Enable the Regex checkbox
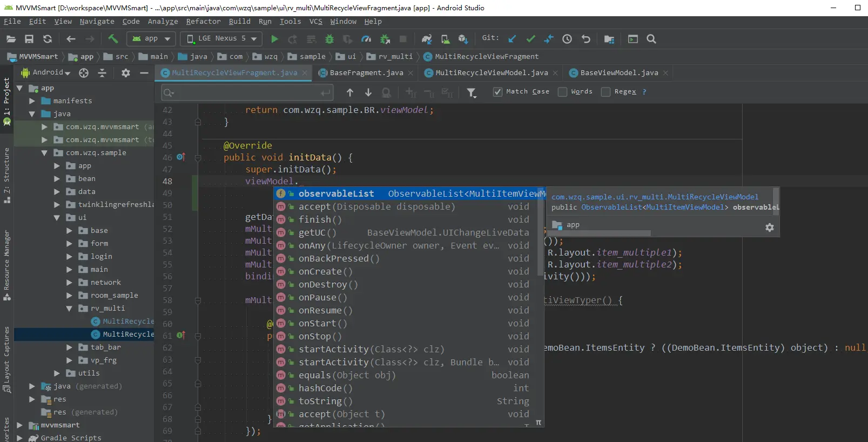 coord(605,92)
